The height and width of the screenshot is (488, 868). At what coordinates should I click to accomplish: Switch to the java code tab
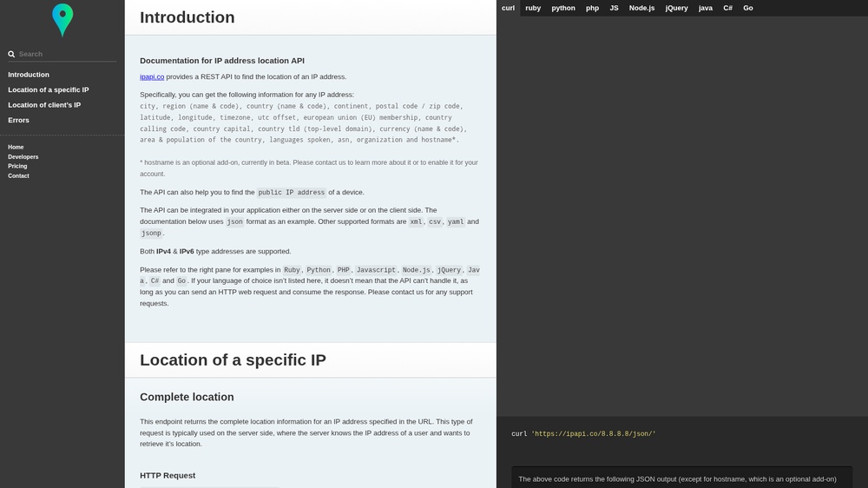(x=705, y=8)
